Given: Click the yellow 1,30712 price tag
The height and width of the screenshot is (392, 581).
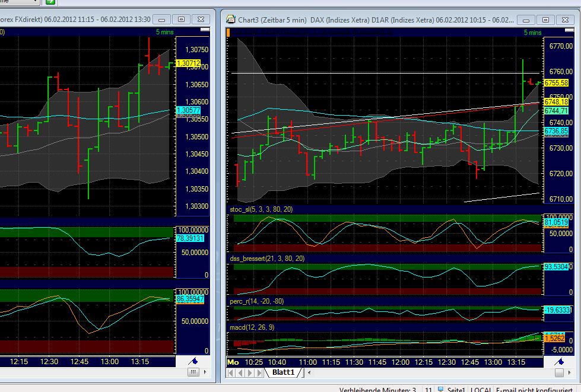Looking at the screenshot, I should coord(188,63).
